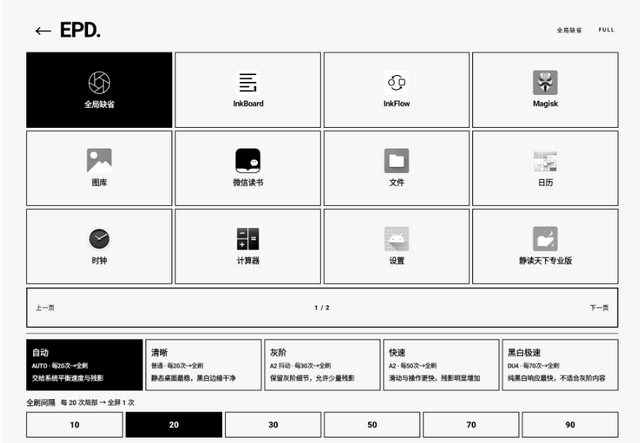Select the 图库 gallery icon

(x=99, y=160)
